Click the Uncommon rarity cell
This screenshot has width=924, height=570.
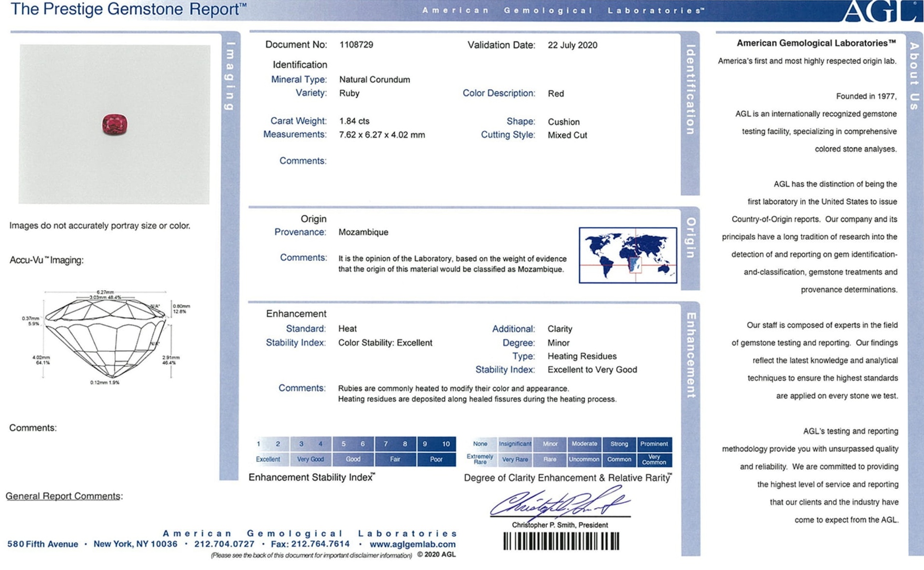coord(584,459)
